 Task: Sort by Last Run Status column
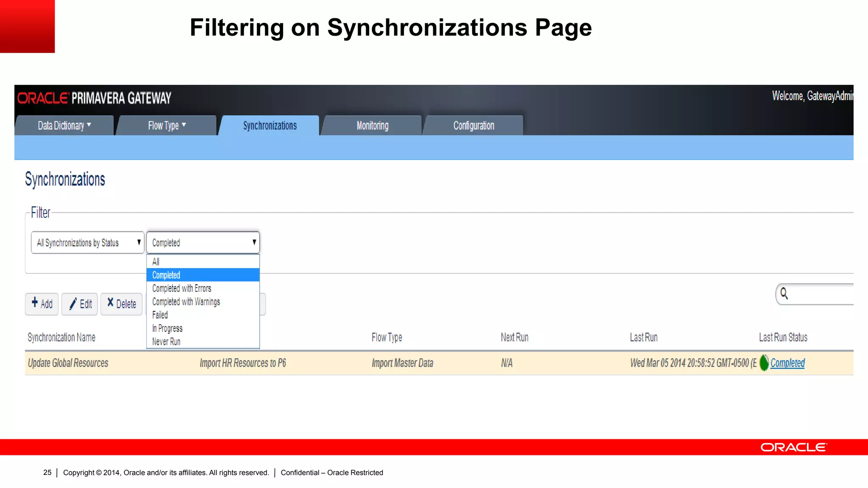pyautogui.click(x=783, y=337)
